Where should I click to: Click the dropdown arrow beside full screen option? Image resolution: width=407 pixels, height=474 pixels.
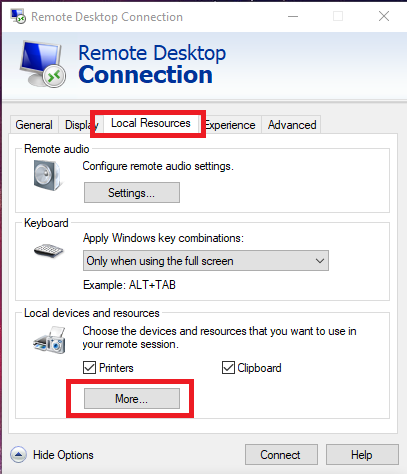[320, 261]
